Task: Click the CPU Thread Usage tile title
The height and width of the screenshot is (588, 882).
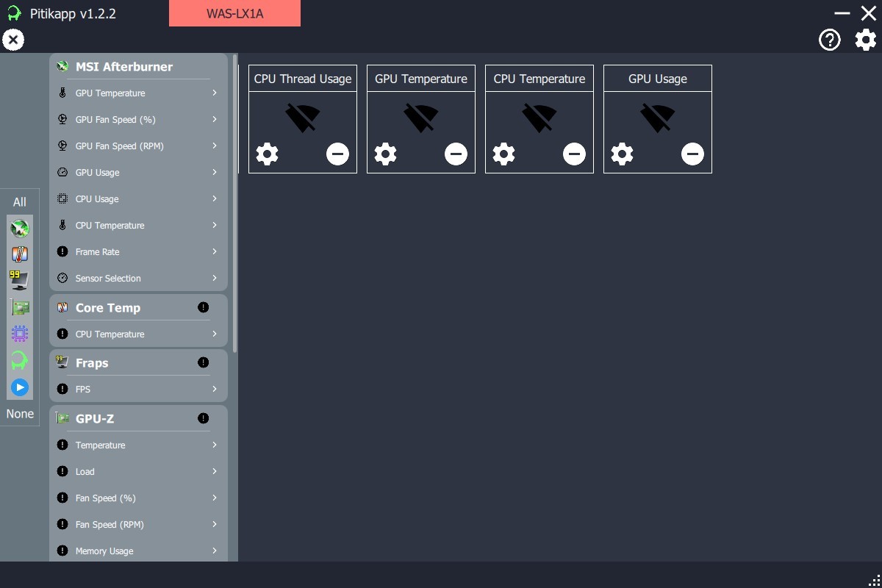Action: pos(303,79)
